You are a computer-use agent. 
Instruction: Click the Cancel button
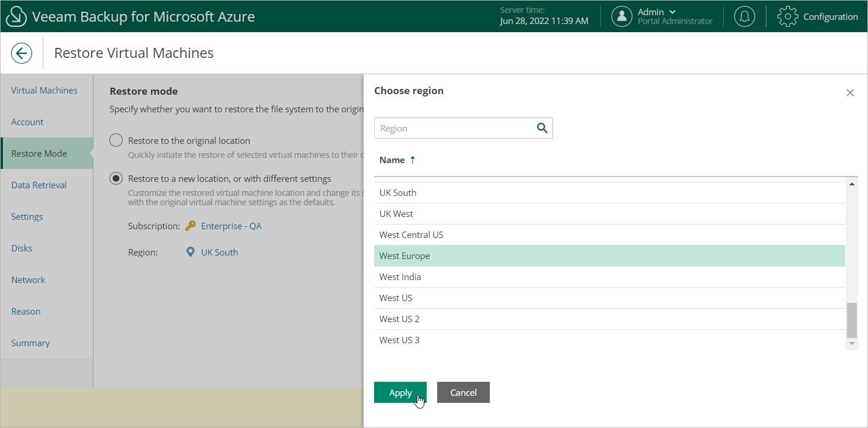point(464,392)
